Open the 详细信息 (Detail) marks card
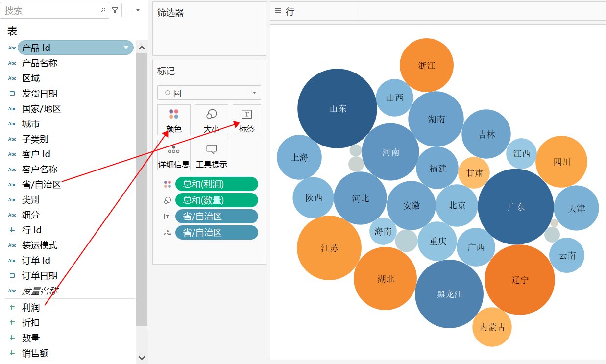The image size is (606, 364). (174, 155)
